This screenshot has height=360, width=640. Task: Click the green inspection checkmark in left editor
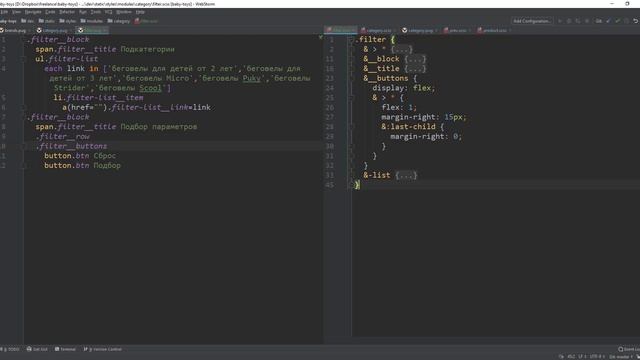[320, 38]
